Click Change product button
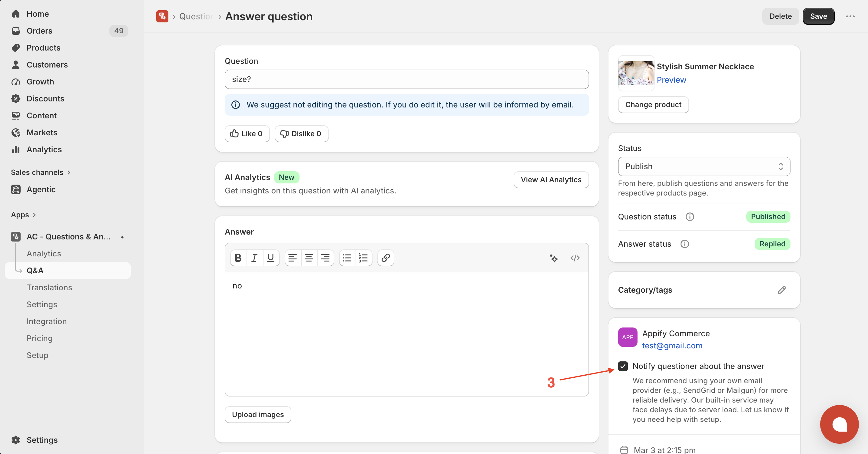 coord(653,105)
